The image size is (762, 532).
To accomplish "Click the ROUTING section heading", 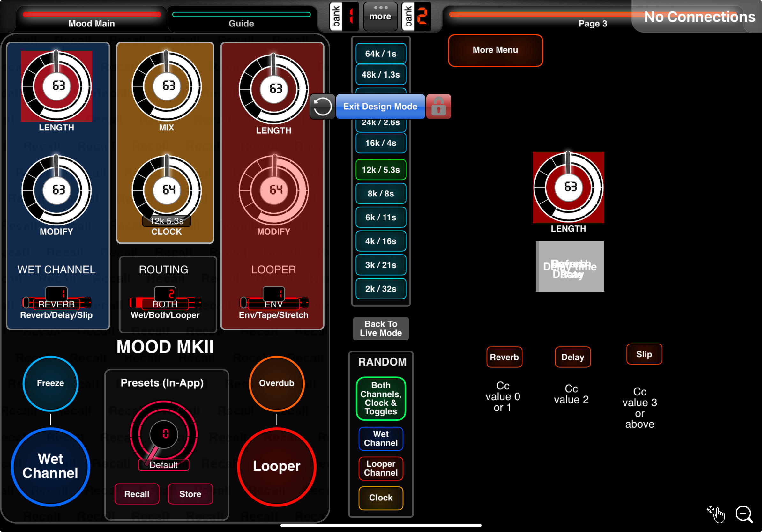I will click(x=164, y=270).
